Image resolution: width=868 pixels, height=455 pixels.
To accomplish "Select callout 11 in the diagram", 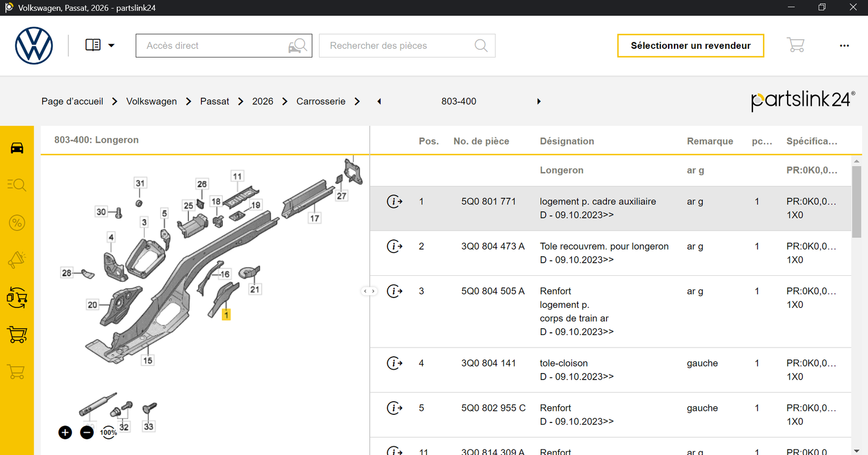I will [237, 176].
